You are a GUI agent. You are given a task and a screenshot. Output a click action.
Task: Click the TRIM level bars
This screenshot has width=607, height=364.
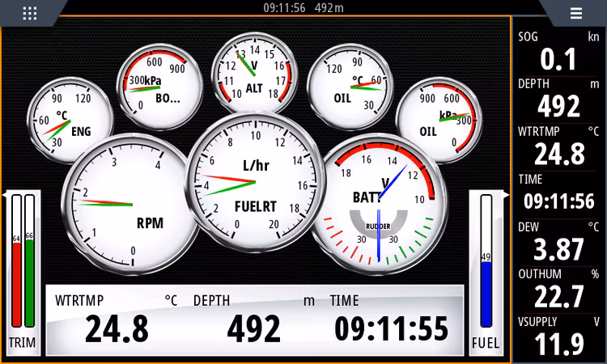coord(23,271)
